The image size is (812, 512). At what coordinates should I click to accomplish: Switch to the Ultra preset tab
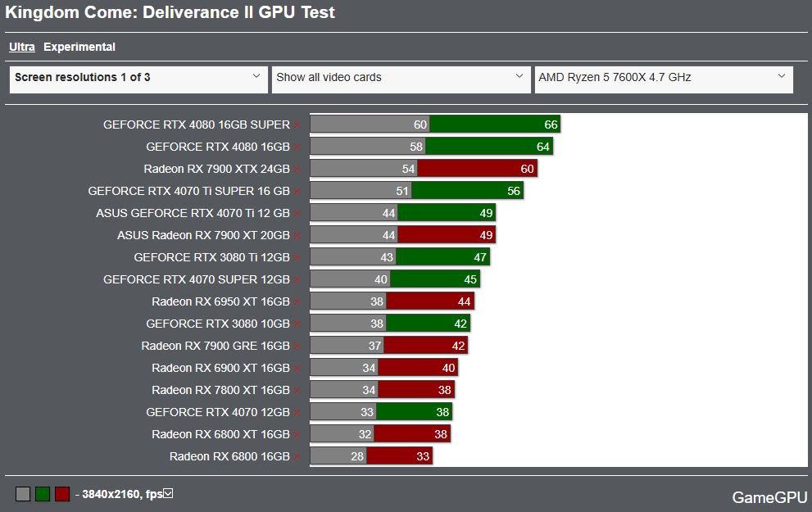click(x=22, y=48)
